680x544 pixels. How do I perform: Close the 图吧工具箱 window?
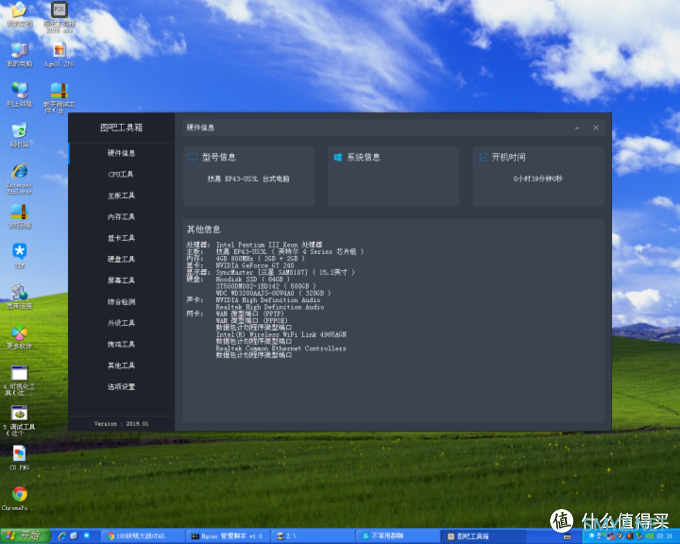pyautogui.click(x=595, y=128)
